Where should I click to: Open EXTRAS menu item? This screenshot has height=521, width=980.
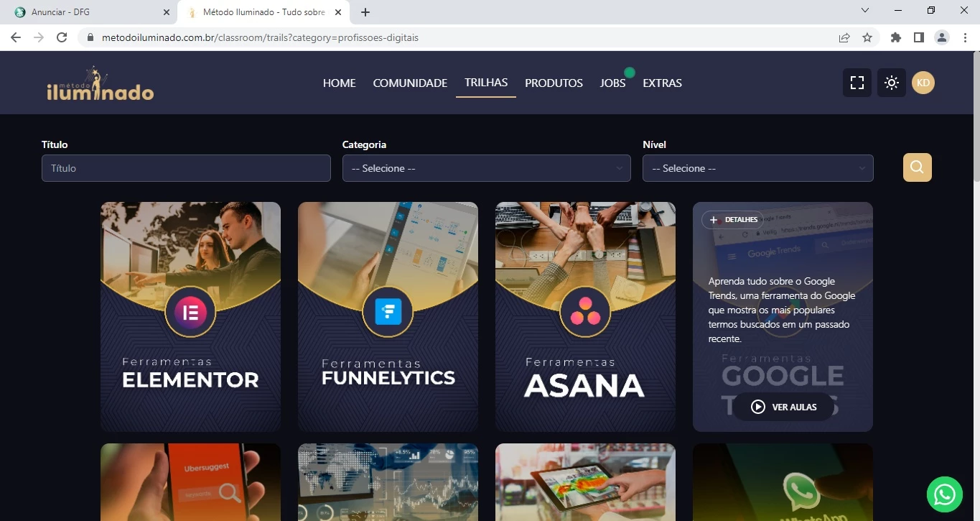pos(662,83)
